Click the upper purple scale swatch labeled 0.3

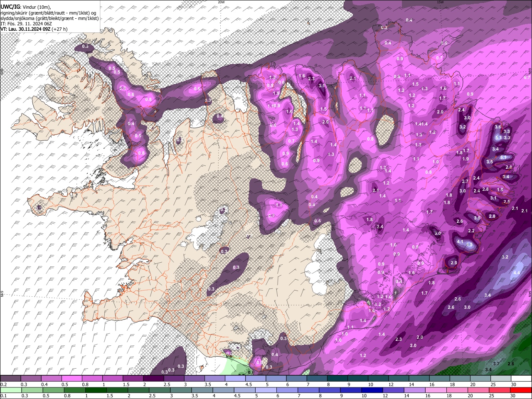[x=31, y=379]
